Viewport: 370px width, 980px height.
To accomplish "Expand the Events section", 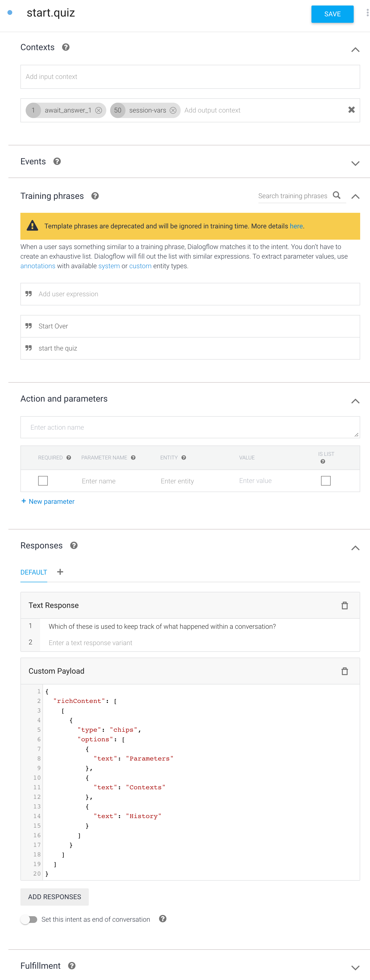I will [x=355, y=164].
